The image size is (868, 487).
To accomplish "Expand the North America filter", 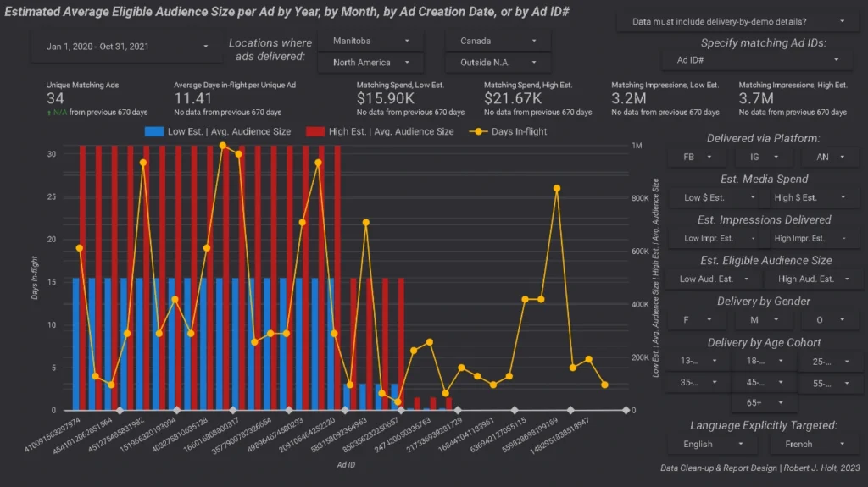I will tap(370, 63).
